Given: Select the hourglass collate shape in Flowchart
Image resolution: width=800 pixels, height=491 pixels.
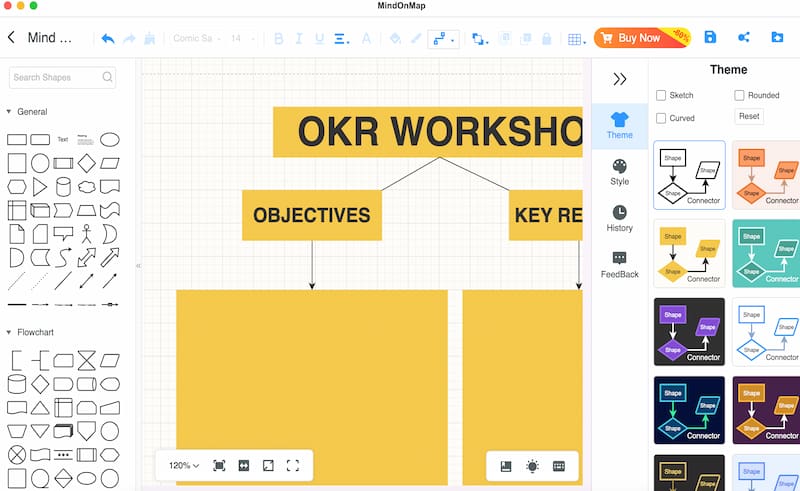Looking at the screenshot, I should [x=86, y=360].
